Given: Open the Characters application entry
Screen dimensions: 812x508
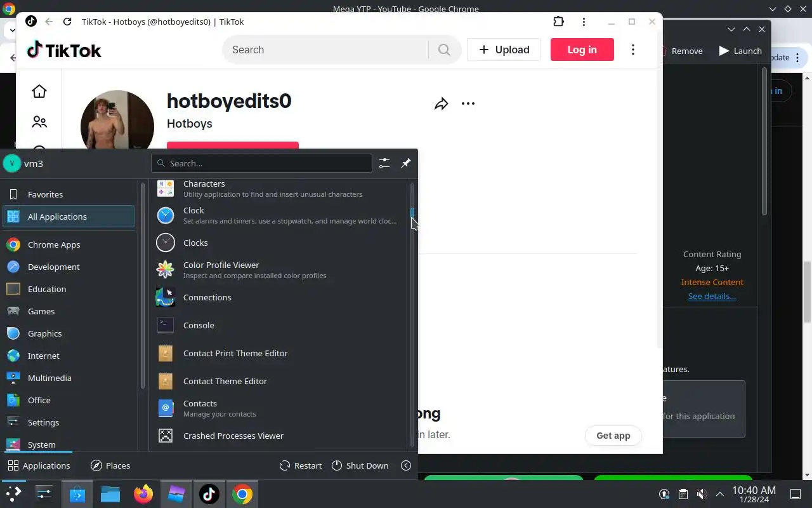Looking at the screenshot, I should coord(279,189).
